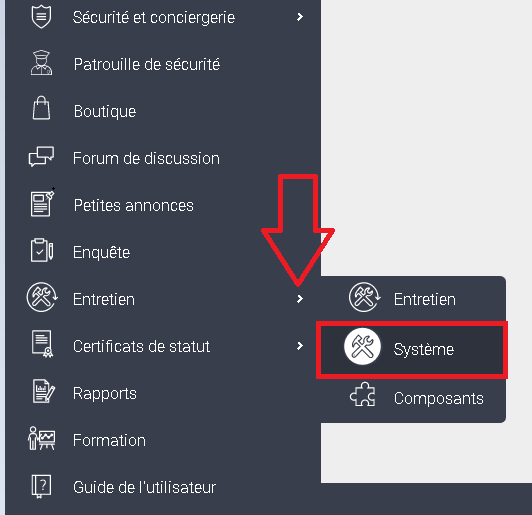The height and width of the screenshot is (515, 532).
Task: Click the Formation presenter icon
Action: click(41, 439)
